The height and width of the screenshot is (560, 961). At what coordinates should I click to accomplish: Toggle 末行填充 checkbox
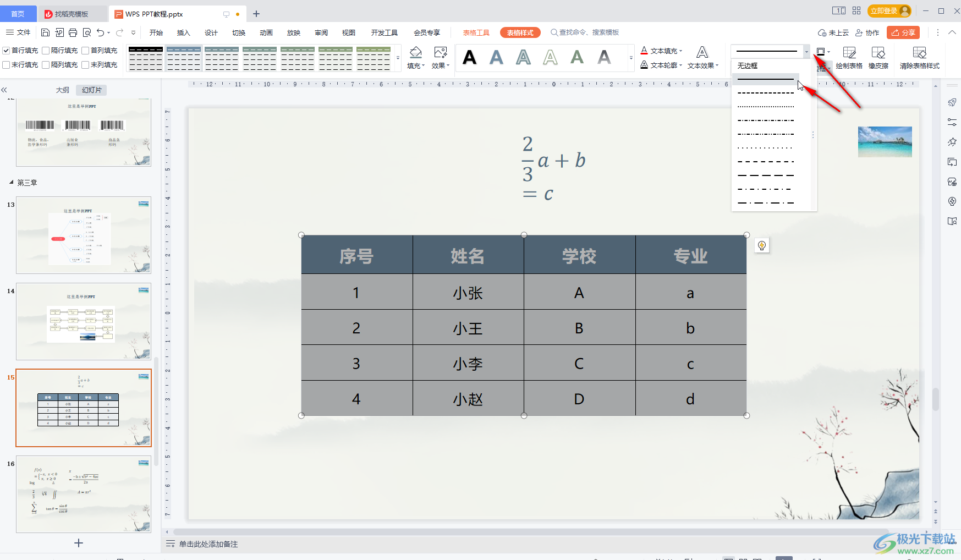(x=6, y=65)
